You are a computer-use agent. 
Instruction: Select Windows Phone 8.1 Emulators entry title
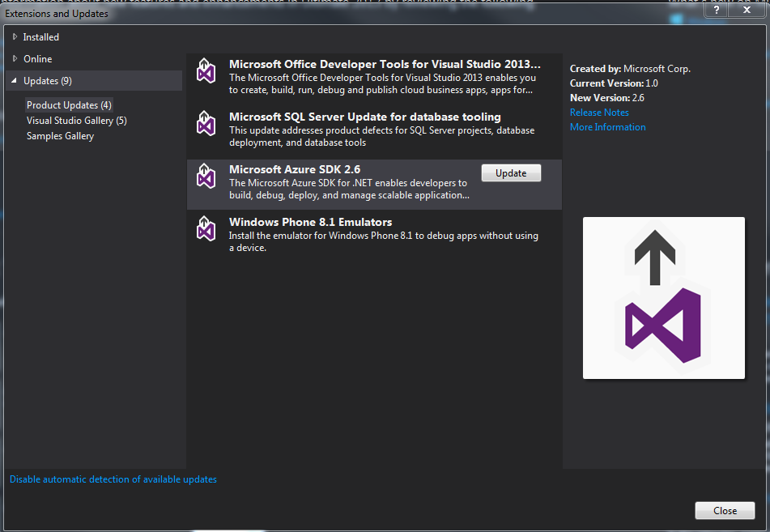(x=310, y=222)
